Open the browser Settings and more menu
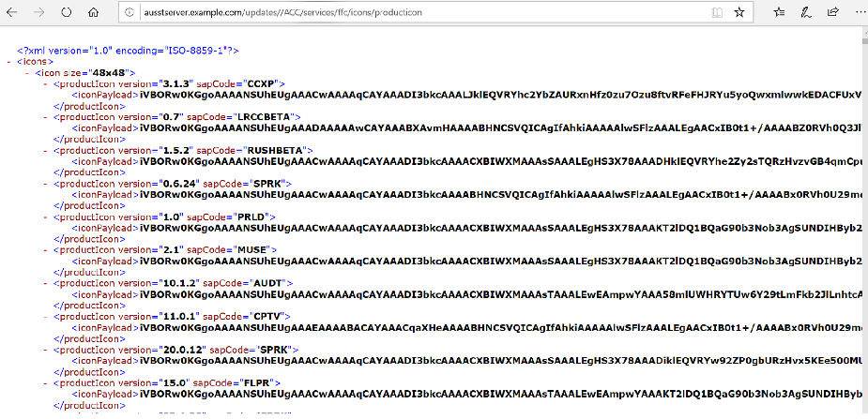This screenshot has width=868, height=419. [860, 12]
